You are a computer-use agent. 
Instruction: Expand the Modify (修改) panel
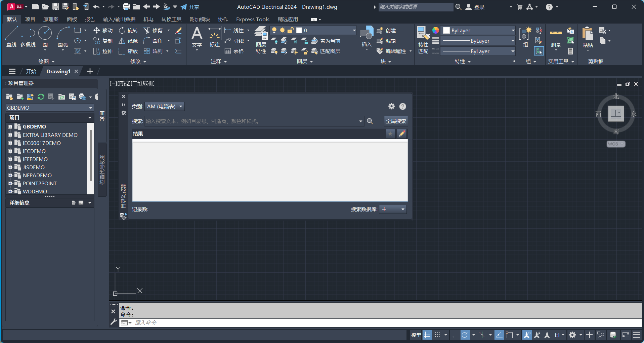pyautogui.click(x=138, y=62)
